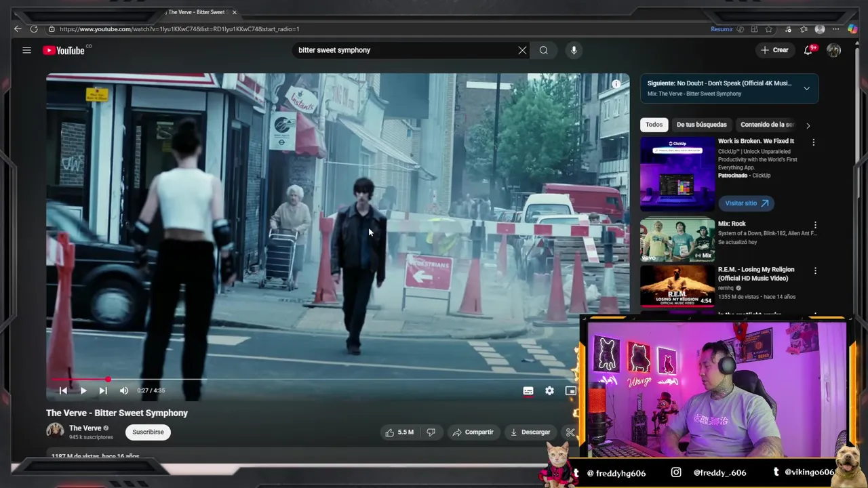Turn off the subtitles button
This screenshot has width=868, height=488.
(x=528, y=391)
